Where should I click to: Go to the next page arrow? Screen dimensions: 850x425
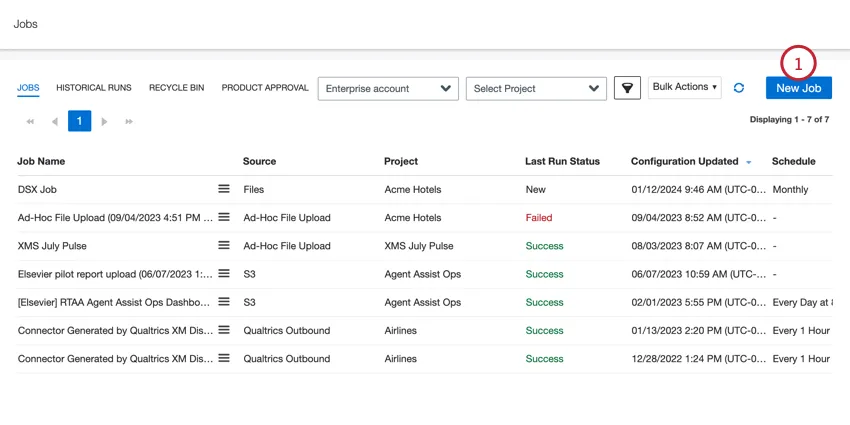(x=104, y=122)
